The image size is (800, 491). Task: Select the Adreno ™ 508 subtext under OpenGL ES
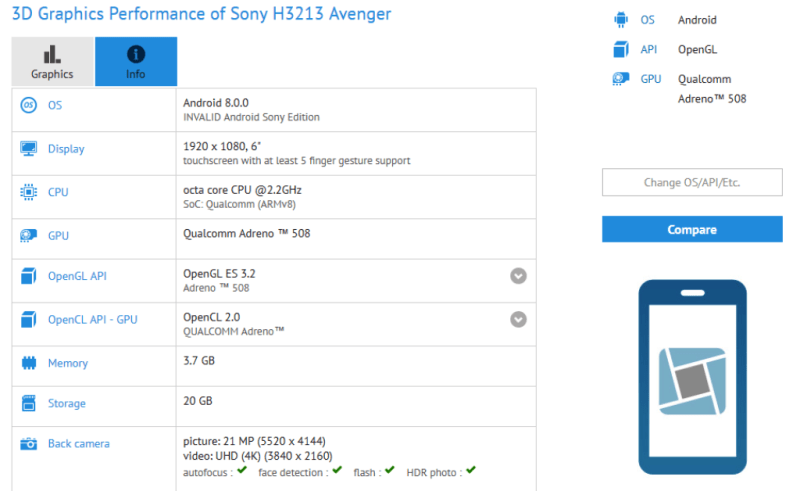click(x=216, y=288)
